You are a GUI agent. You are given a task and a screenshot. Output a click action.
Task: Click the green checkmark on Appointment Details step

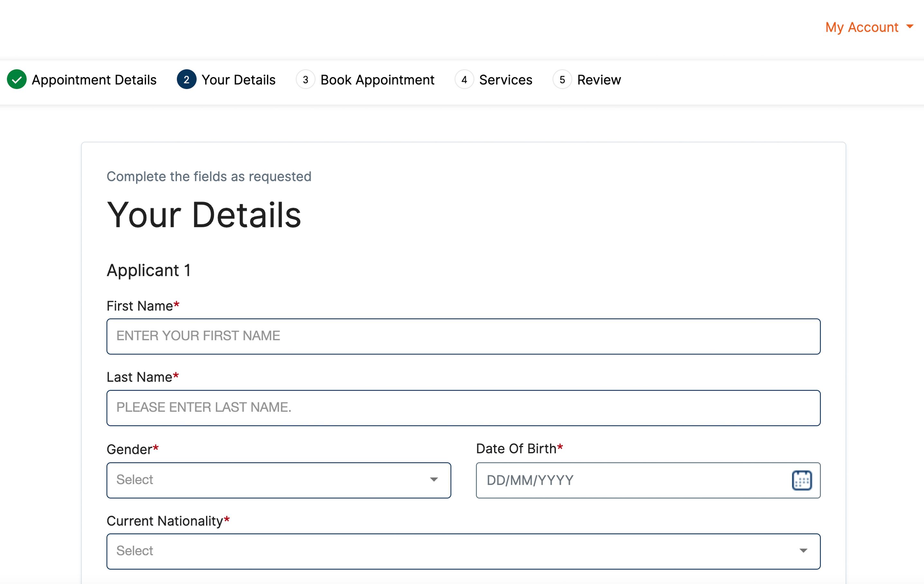coord(17,79)
